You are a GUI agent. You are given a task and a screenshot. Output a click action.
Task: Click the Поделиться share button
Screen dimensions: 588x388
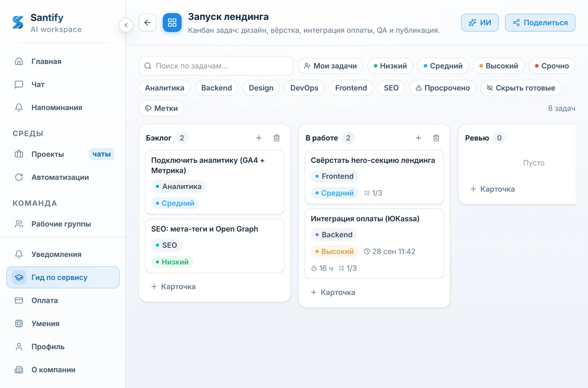[x=540, y=23]
